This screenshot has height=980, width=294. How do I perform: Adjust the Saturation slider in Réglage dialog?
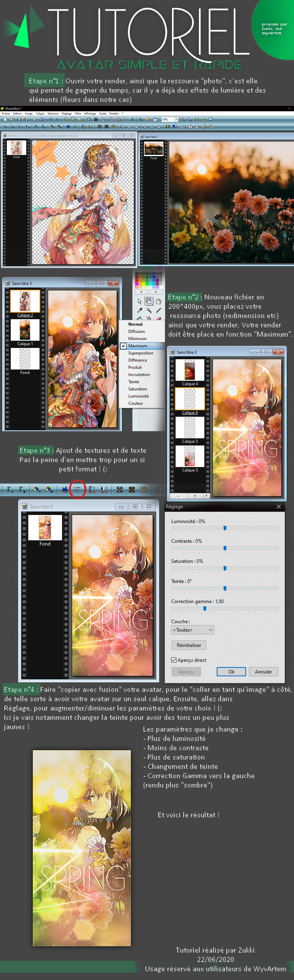pos(225,568)
